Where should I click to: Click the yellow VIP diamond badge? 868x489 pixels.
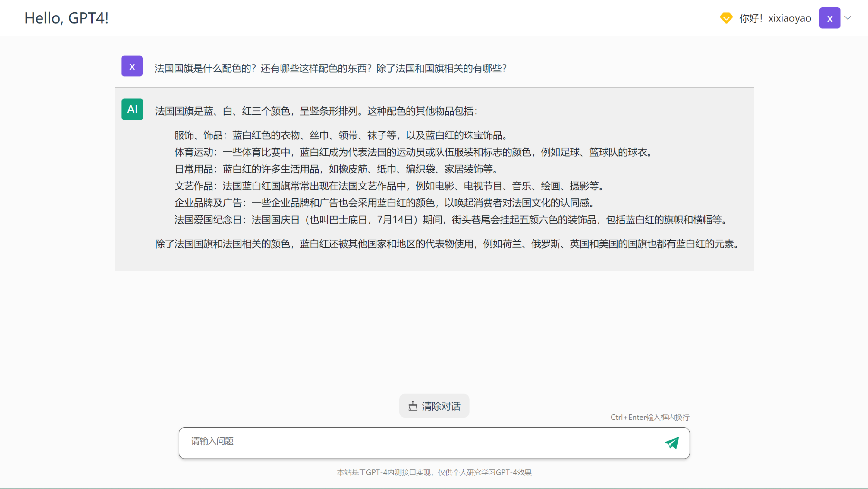click(726, 18)
